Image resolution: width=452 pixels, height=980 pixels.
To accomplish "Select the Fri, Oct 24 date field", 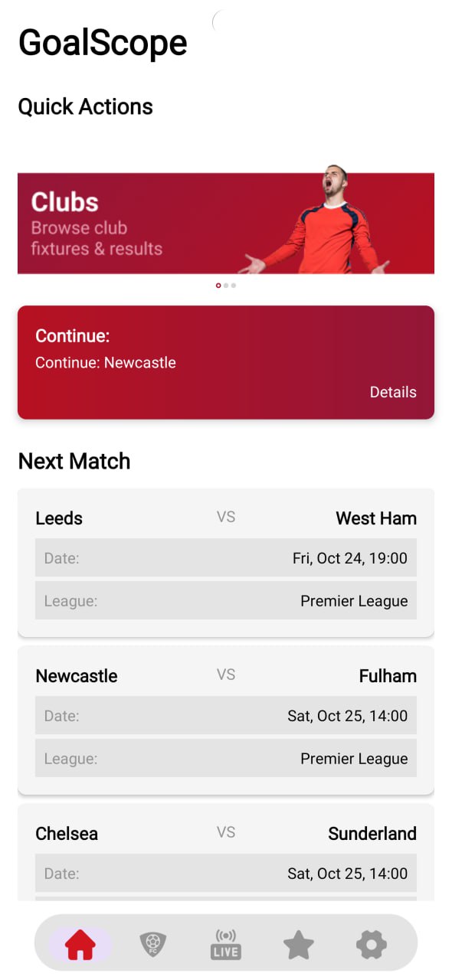I will point(225,558).
